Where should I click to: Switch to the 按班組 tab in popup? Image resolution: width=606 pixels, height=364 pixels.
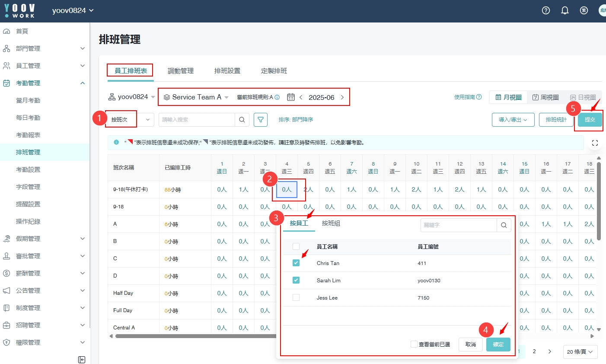[331, 224]
